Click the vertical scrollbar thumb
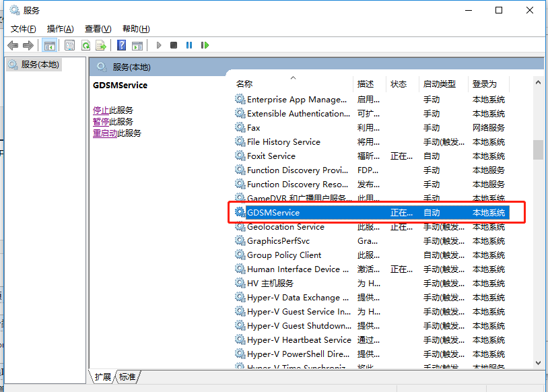The width and height of the screenshot is (548, 392). 538,150
